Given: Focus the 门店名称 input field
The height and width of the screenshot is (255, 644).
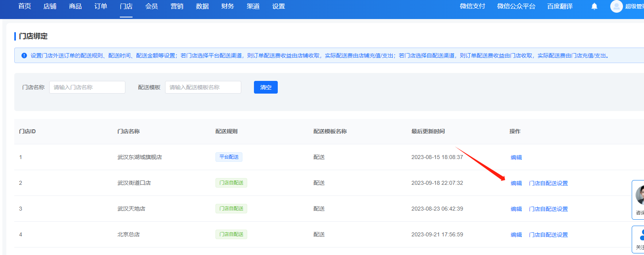Looking at the screenshot, I should [87, 87].
